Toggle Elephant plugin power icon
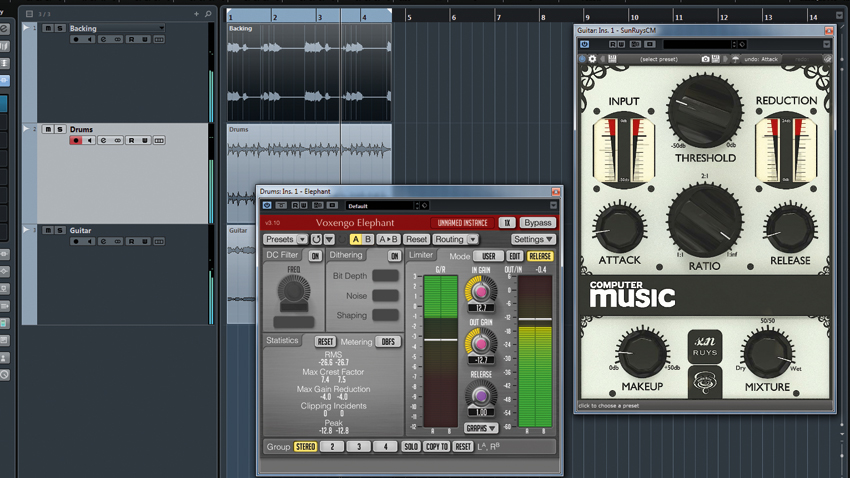850x478 pixels. (267, 206)
